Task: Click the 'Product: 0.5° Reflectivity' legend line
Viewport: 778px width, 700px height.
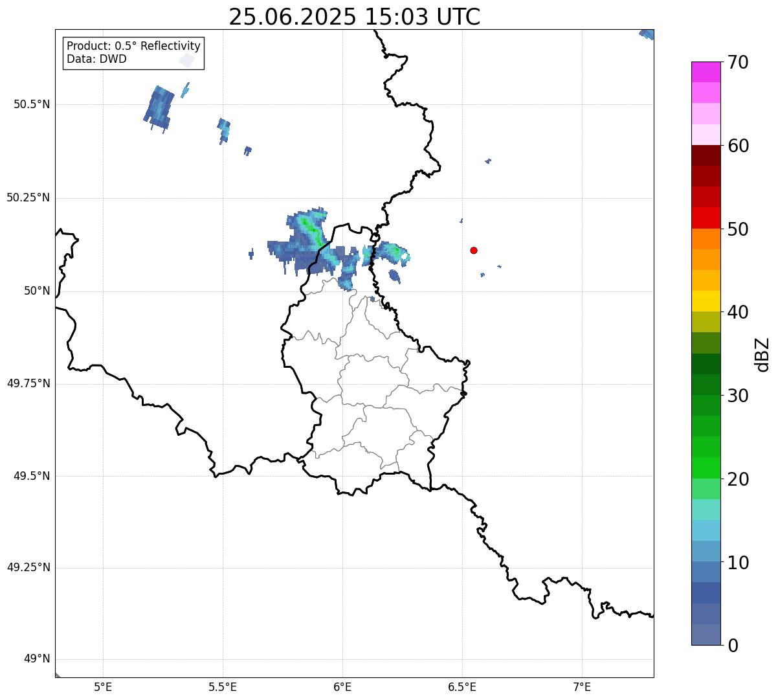Action: pyautogui.click(x=133, y=47)
